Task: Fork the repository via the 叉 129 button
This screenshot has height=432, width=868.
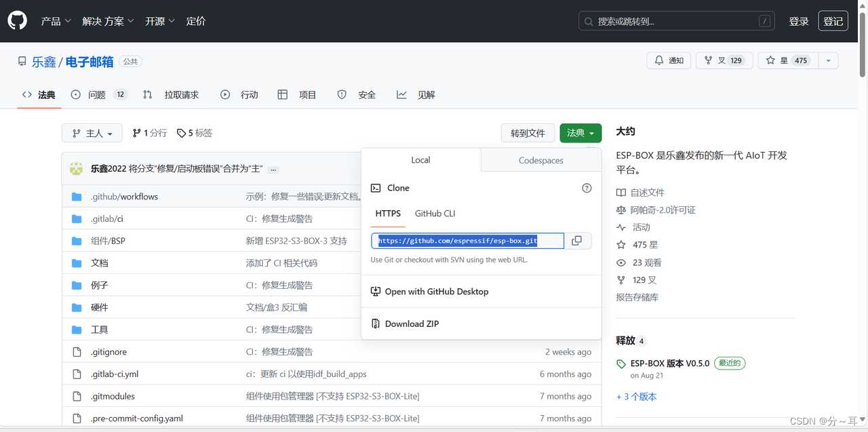Action: 724,60
